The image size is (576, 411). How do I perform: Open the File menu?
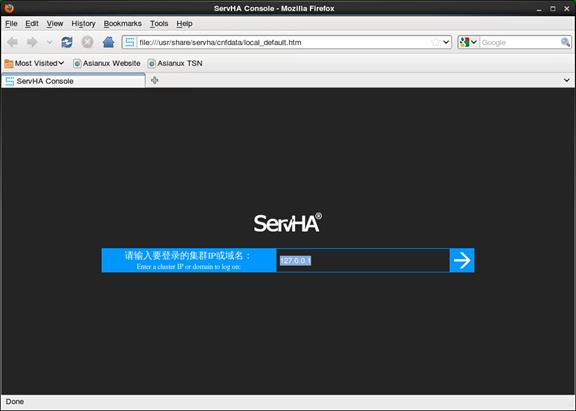[x=11, y=24]
